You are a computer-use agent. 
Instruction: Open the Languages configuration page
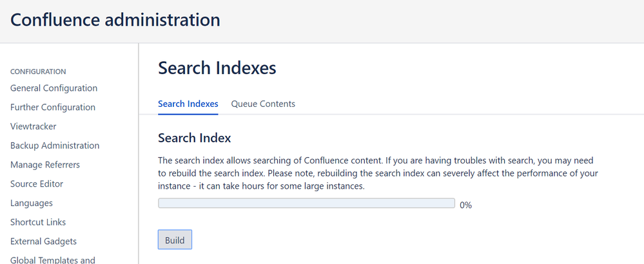point(32,203)
